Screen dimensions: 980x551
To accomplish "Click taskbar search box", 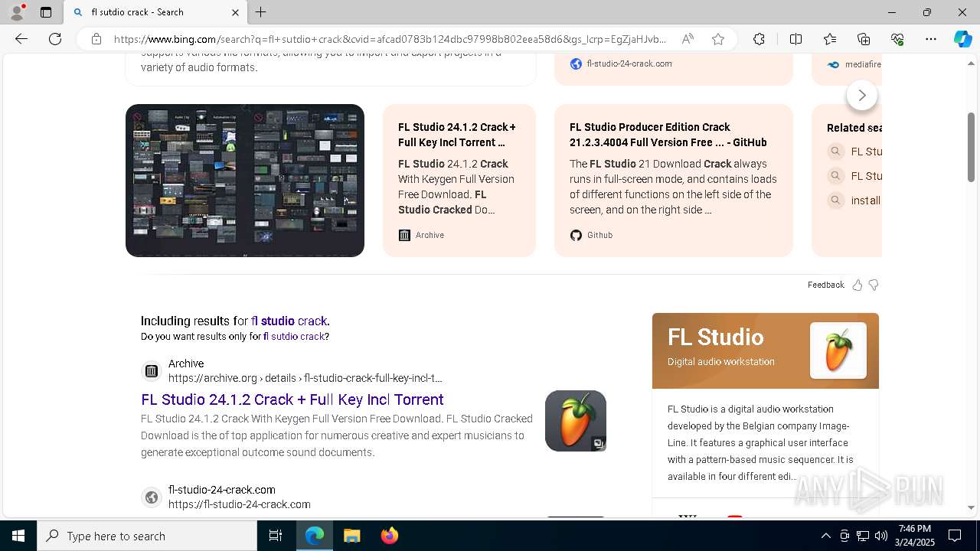I will (147, 536).
